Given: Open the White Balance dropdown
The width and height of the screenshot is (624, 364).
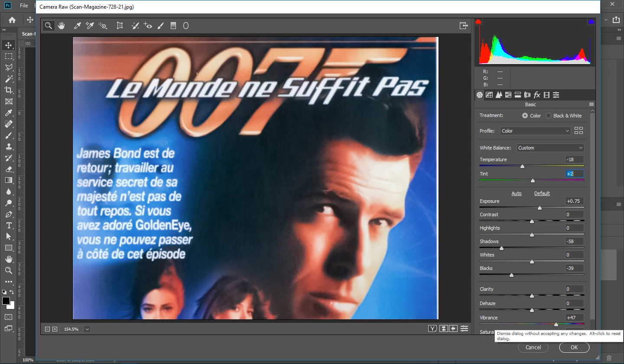Looking at the screenshot, I should coord(550,148).
